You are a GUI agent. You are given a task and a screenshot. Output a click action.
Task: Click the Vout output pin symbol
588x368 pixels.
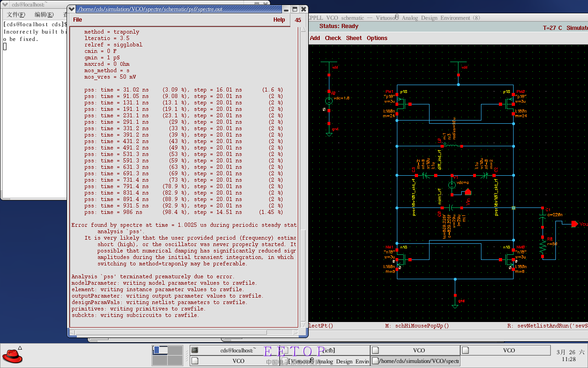[x=574, y=224]
